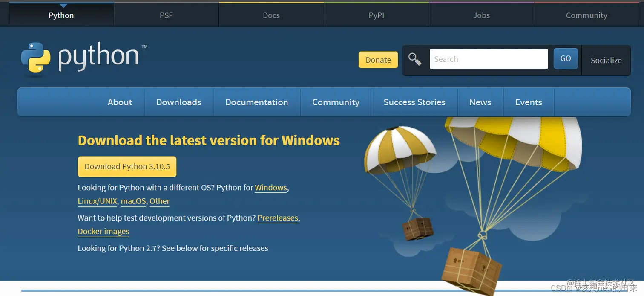The width and height of the screenshot is (644, 296).
Task: Click the GO search button
Action: pos(566,58)
